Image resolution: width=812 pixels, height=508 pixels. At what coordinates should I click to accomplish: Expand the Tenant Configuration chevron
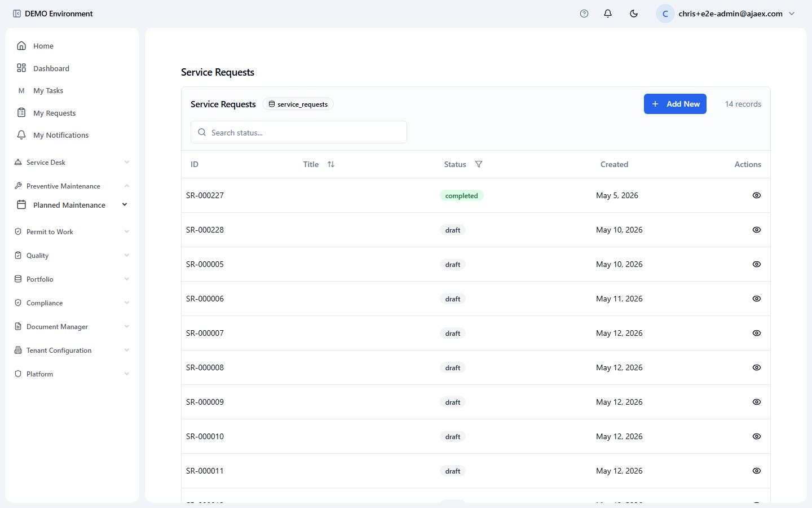[x=127, y=350]
